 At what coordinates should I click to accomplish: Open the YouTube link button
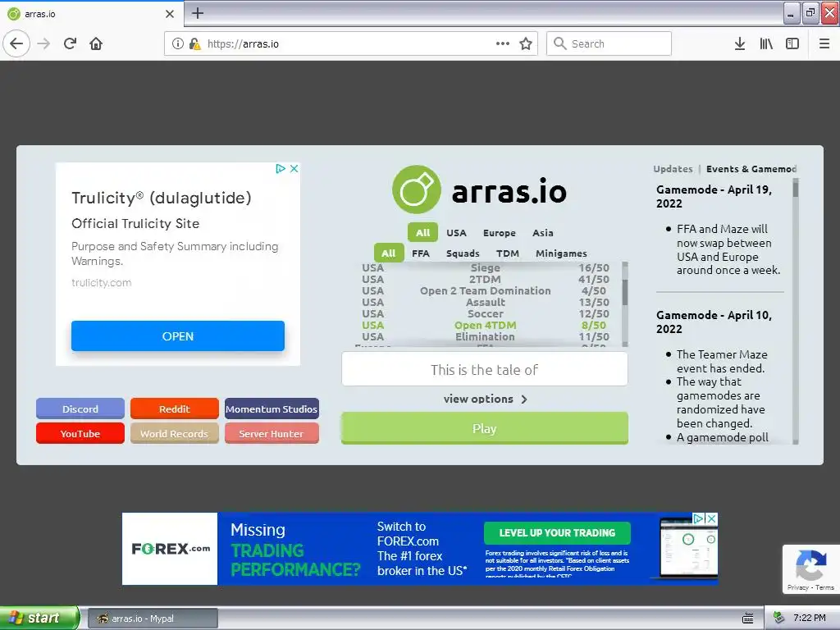click(80, 433)
